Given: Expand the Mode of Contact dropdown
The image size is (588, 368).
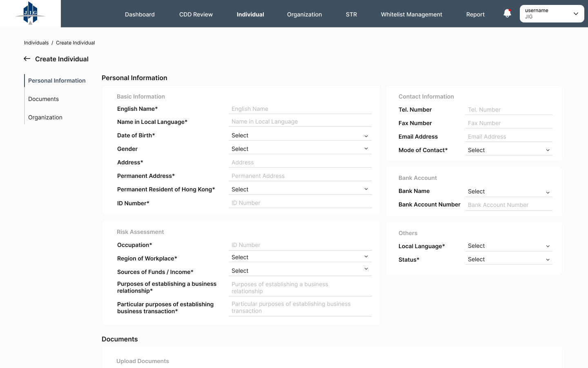Looking at the screenshot, I should 509,150.
